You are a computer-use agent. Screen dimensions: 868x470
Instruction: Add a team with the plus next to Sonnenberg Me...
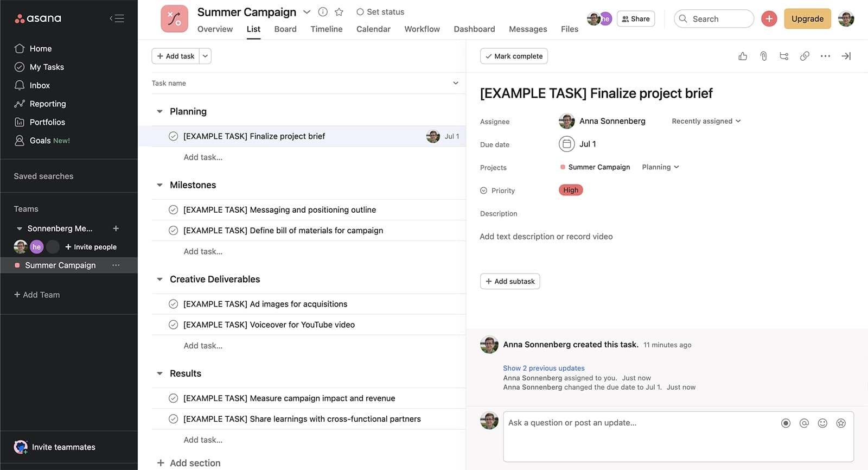(x=116, y=228)
